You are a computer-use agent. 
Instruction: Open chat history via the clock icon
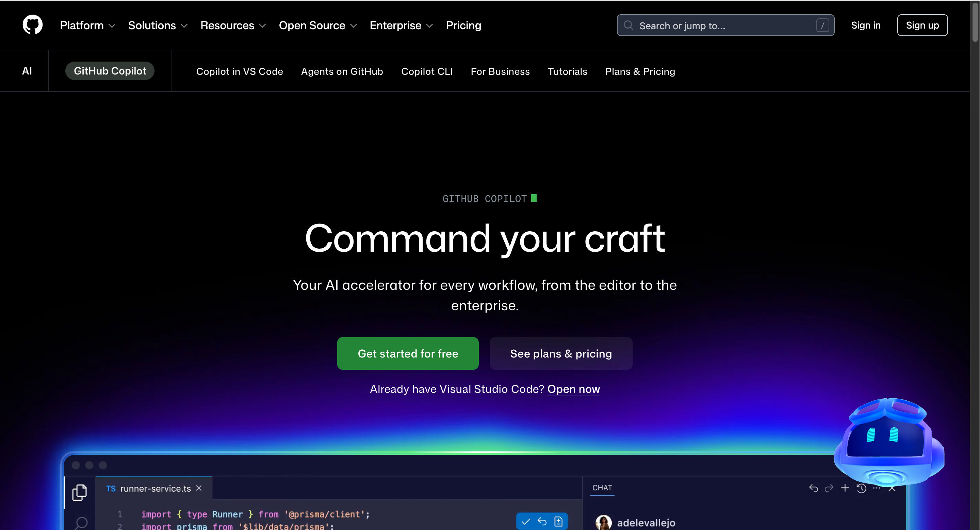point(861,488)
